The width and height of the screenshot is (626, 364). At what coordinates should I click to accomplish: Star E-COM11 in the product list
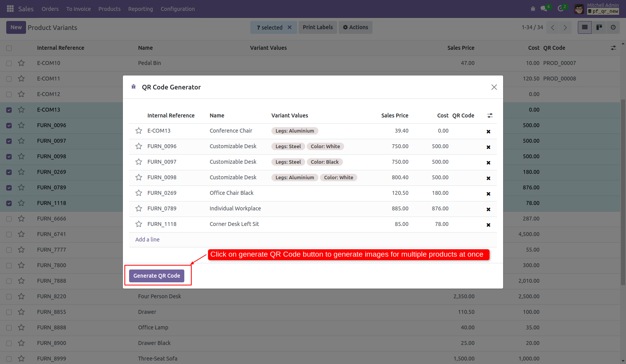21,79
